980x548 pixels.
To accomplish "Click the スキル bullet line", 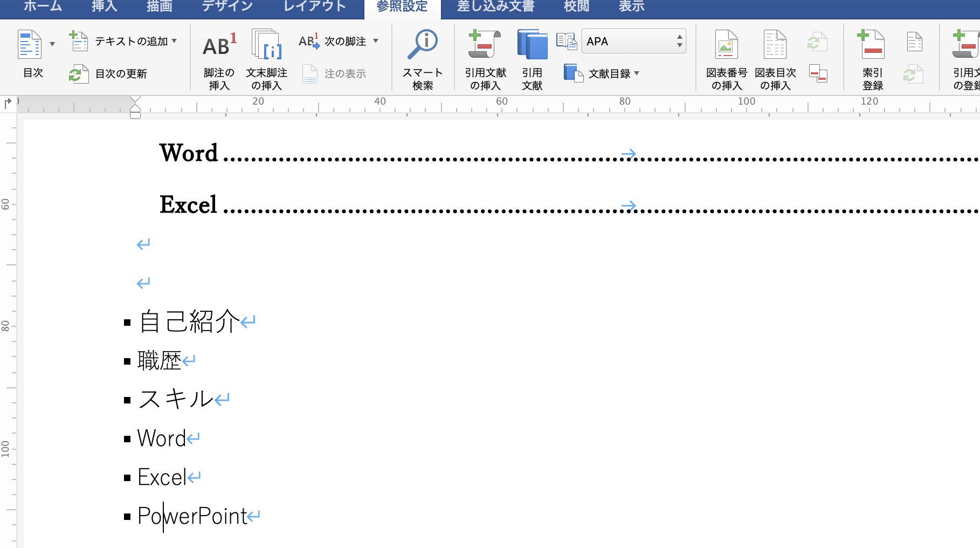I will (176, 399).
